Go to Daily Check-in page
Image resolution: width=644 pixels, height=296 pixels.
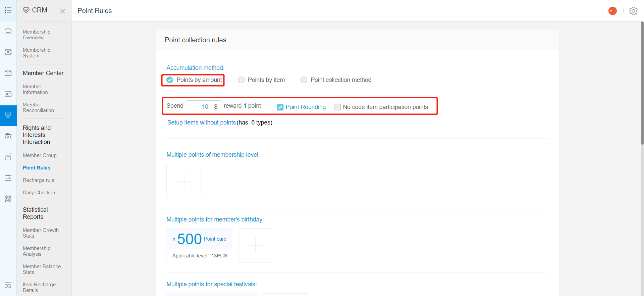[39, 193]
